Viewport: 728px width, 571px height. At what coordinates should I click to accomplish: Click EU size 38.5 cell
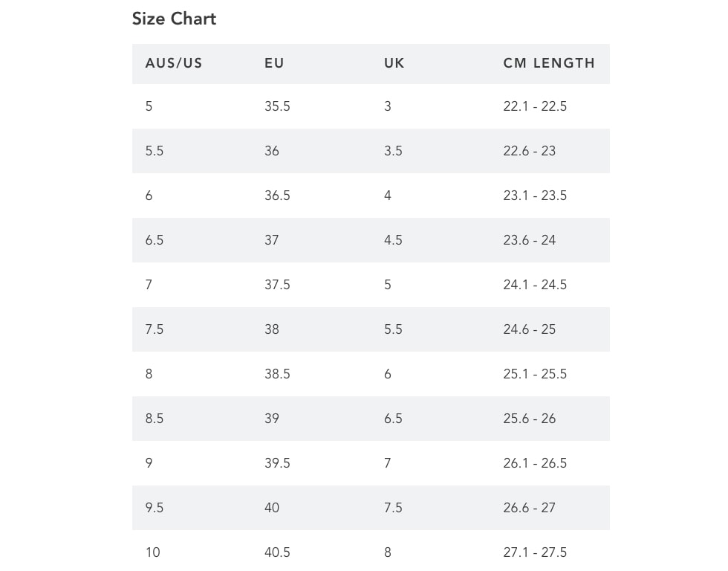(x=277, y=374)
